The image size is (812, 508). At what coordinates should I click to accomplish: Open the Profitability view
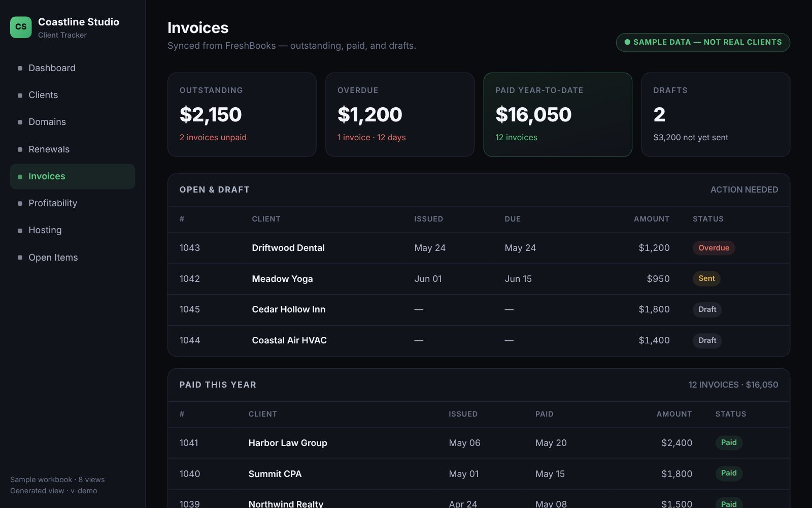pos(73,203)
